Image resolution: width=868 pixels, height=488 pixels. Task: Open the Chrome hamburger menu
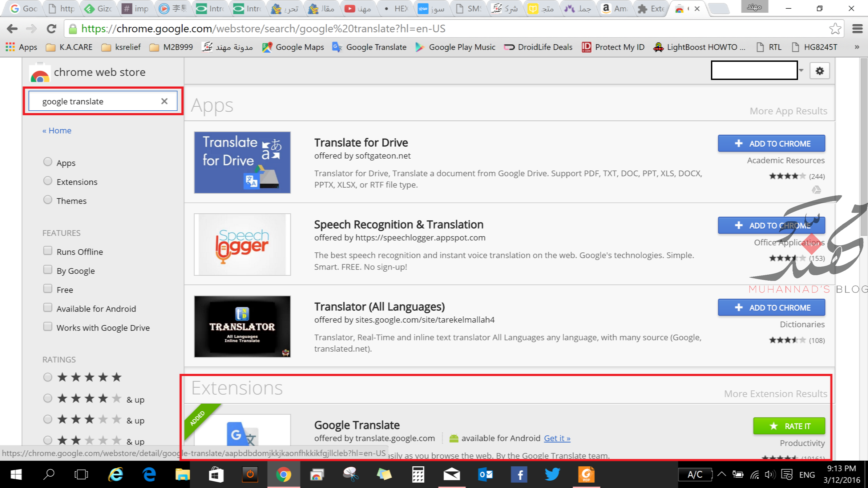(857, 29)
